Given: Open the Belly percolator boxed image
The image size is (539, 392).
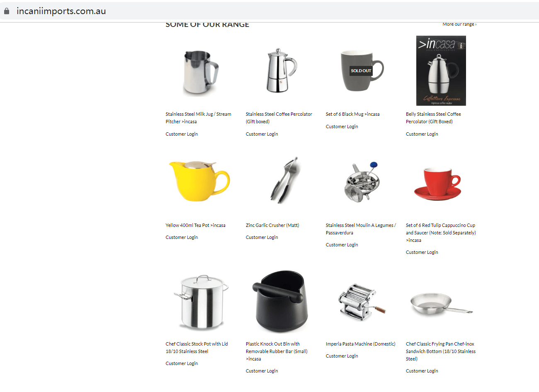Looking at the screenshot, I should 441,71.
